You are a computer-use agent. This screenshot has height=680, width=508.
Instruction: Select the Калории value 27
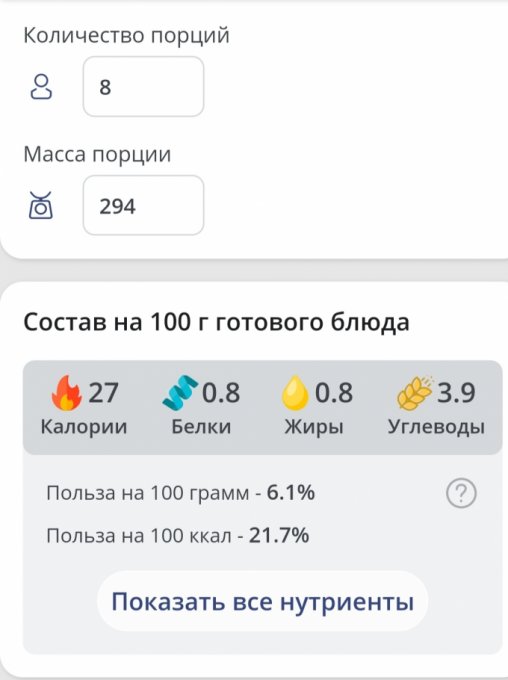coord(103,393)
